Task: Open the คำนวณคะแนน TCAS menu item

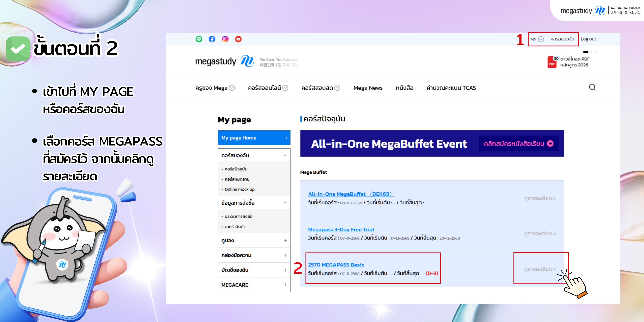Action: pos(451,88)
